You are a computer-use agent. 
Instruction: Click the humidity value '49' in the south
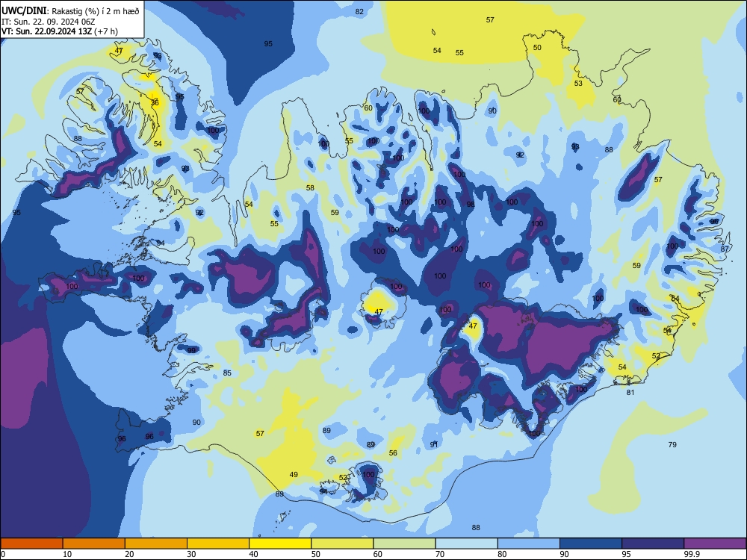[294, 475]
